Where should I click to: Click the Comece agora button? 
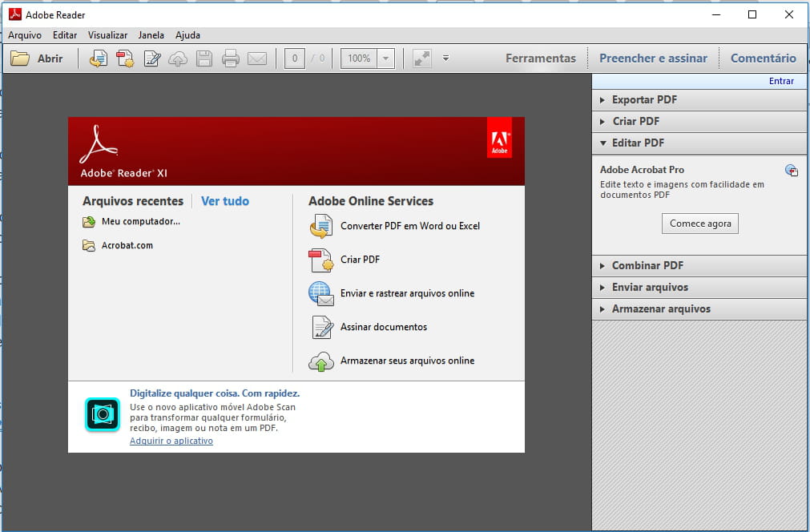pyautogui.click(x=699, y=224)
